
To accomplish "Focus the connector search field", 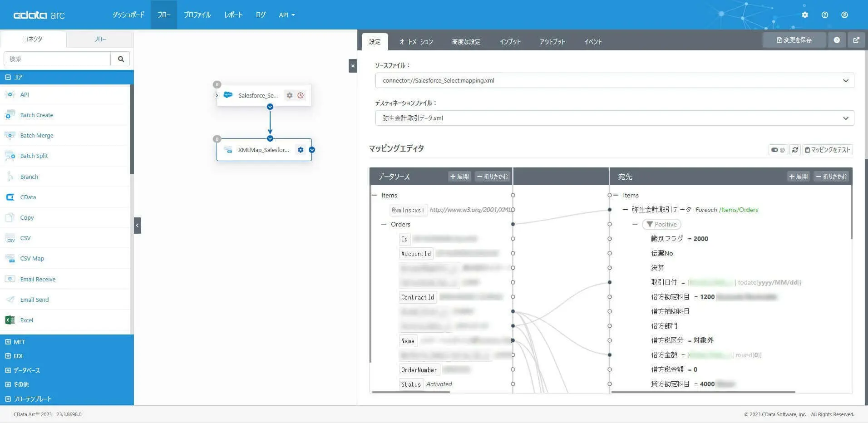I will click(57, 59).
